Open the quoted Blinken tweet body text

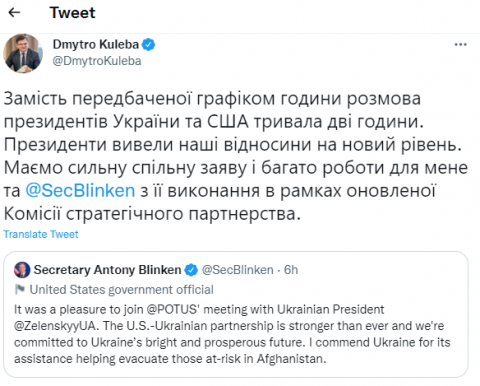point(232,334)
